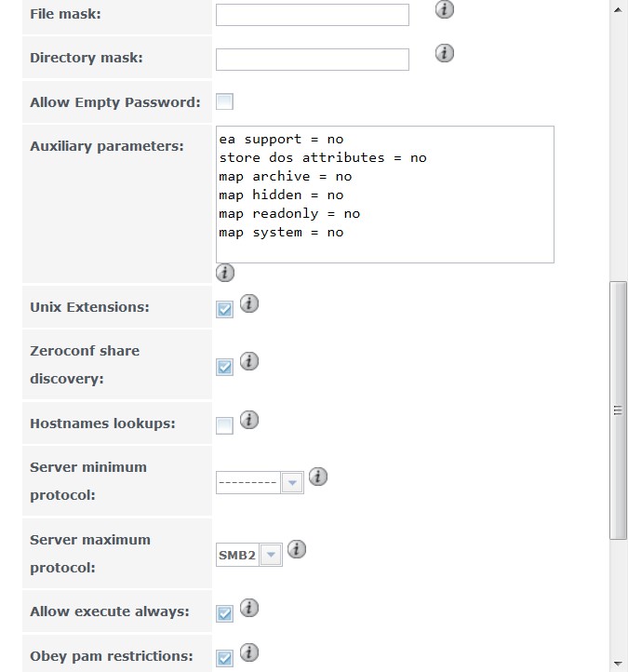Expand the Server maximum protocol SMB2 dropdown
Viewport: 628px width, 672px height.
coord(249,555)
